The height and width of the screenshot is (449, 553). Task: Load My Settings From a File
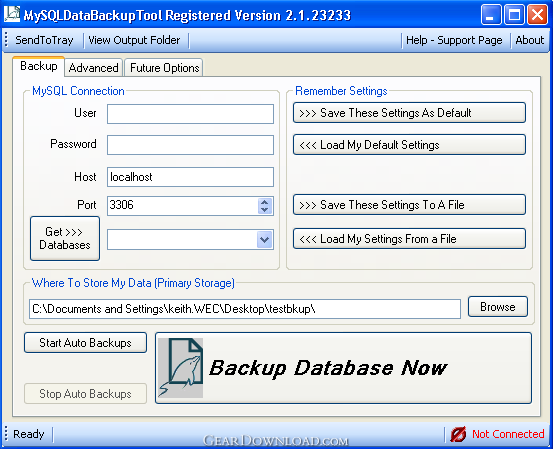point(409,239)
